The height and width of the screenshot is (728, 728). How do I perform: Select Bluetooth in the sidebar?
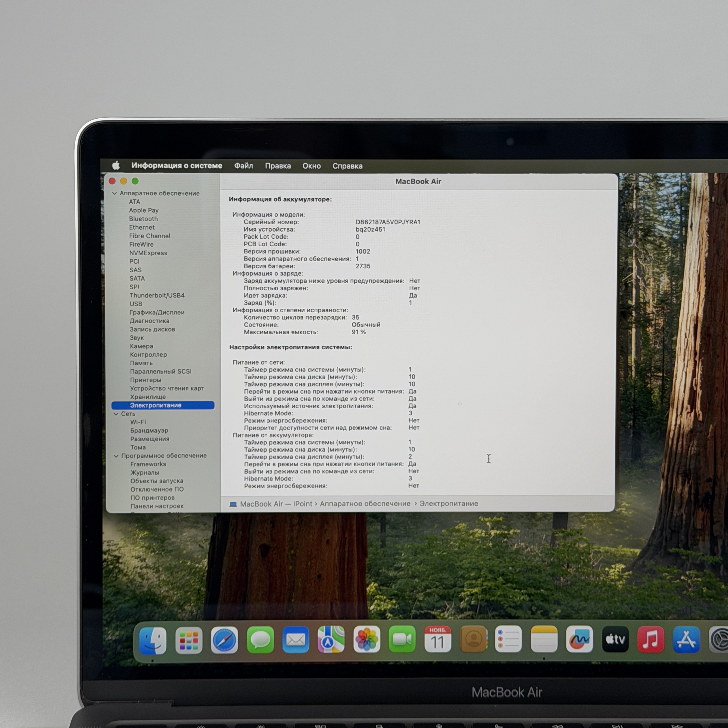click(143, 219)
